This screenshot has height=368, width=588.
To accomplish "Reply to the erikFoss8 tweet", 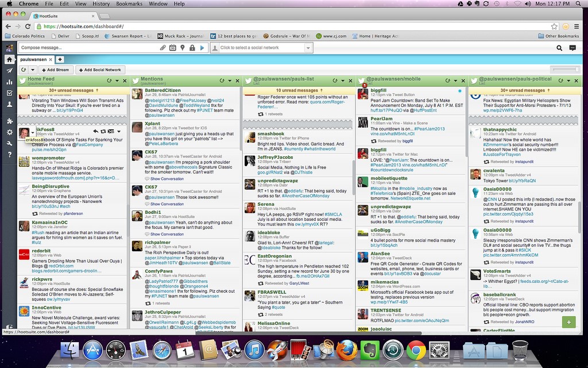I will click(x=96, y=131).
